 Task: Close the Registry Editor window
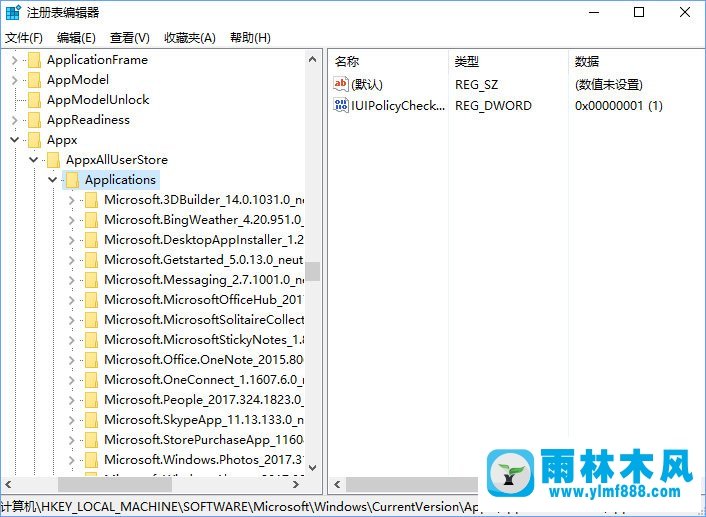click(x=684, y=12)
